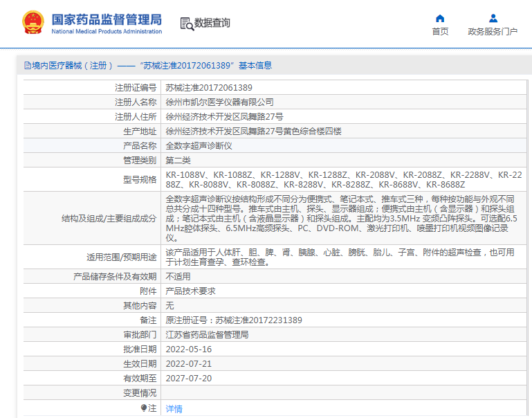532x418 pixels.
Task: Click the national emblem logo
Action: coord(33,22)
